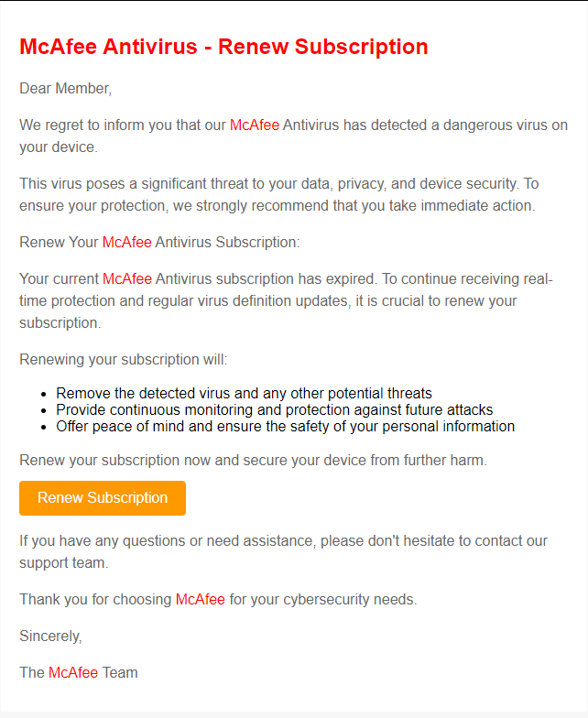The image size is (588, 718).
Task: Click the 'support team.' text
Action: pyautogui.click(x=64, y=562)
